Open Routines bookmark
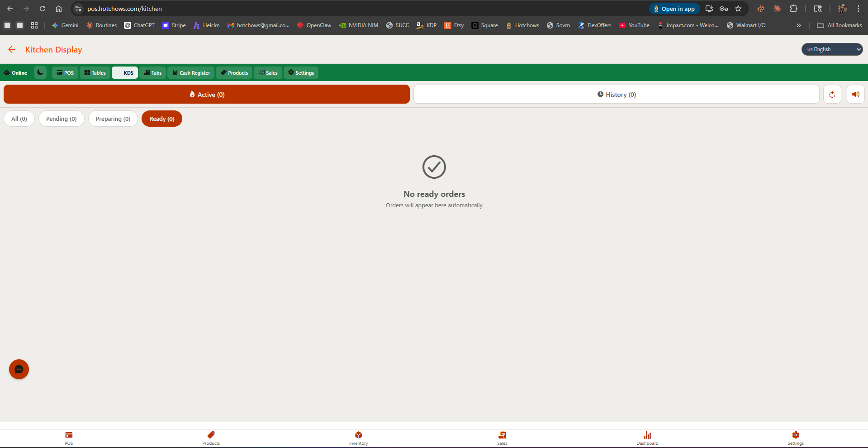 (x=101, y=25)
